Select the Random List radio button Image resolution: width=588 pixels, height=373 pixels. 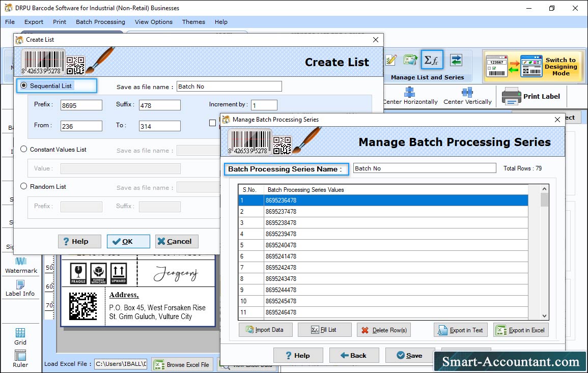click(x=23, y=186)
